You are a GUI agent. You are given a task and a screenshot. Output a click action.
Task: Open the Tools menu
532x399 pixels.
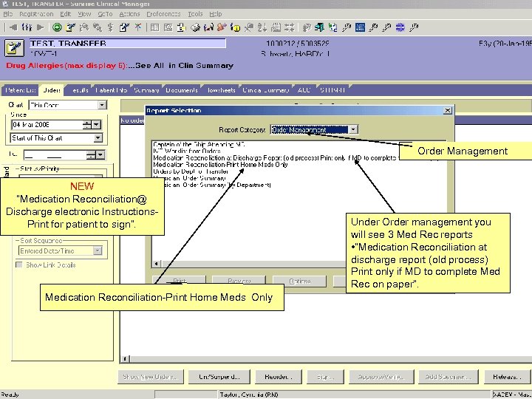pos(195,14)
